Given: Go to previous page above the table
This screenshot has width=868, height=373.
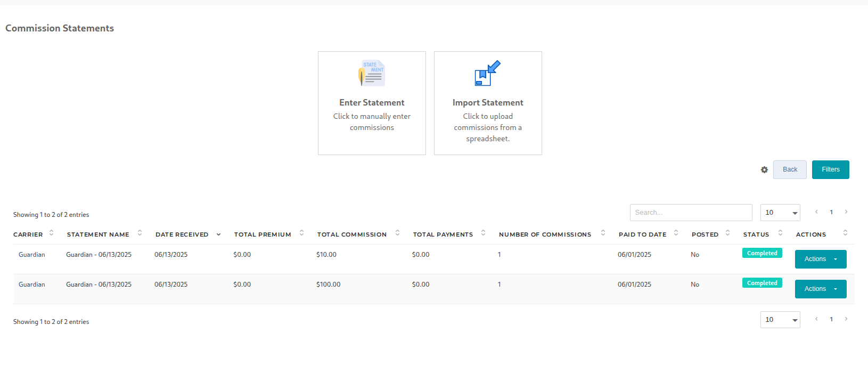Looking at the screenshot, I should [816, 212].
